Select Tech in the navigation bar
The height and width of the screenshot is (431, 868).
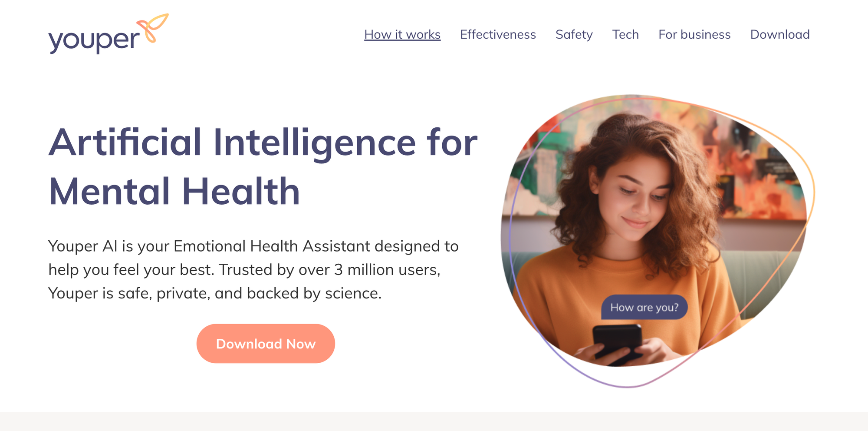click(625, 34)
